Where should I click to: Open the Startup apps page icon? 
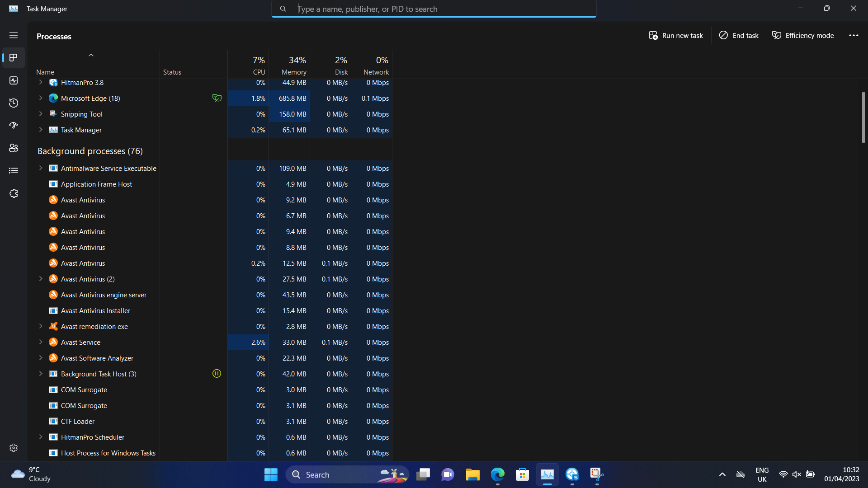14,126
